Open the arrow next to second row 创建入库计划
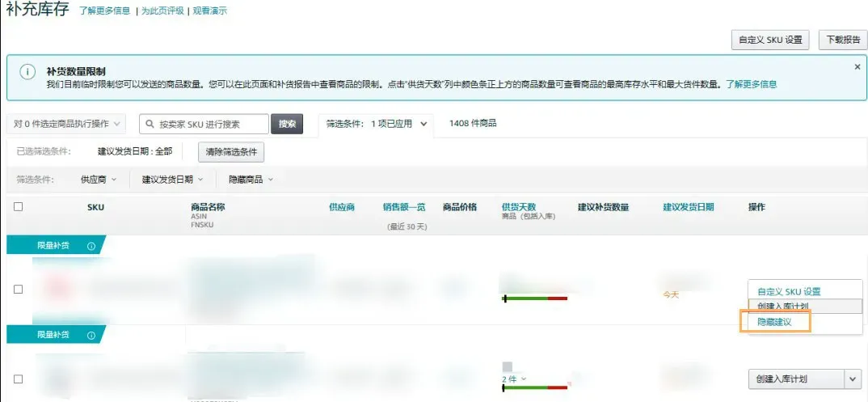The height and width of the screenshot is (402, 868). (x=852, y=379)
